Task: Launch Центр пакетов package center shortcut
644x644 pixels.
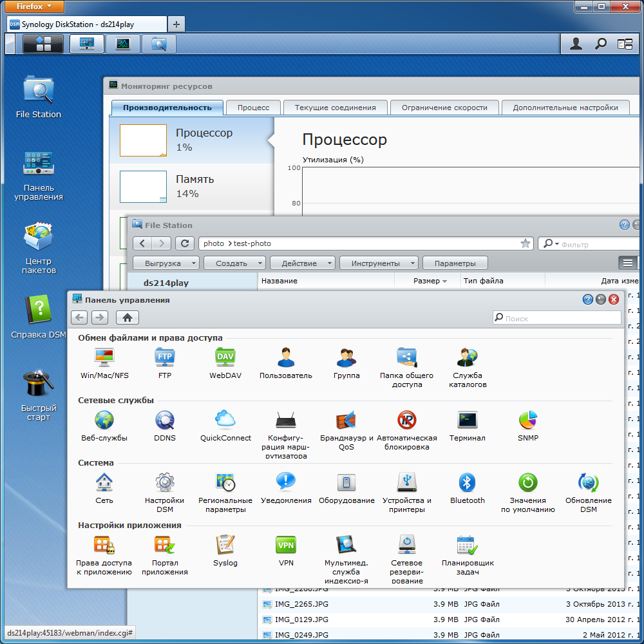Action: [38, 248]
